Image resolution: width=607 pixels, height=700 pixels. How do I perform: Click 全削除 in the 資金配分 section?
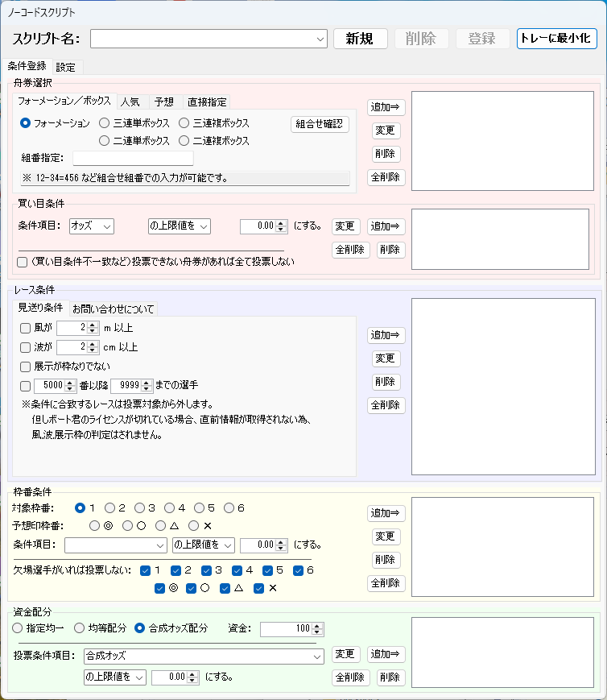pos(350,677)
